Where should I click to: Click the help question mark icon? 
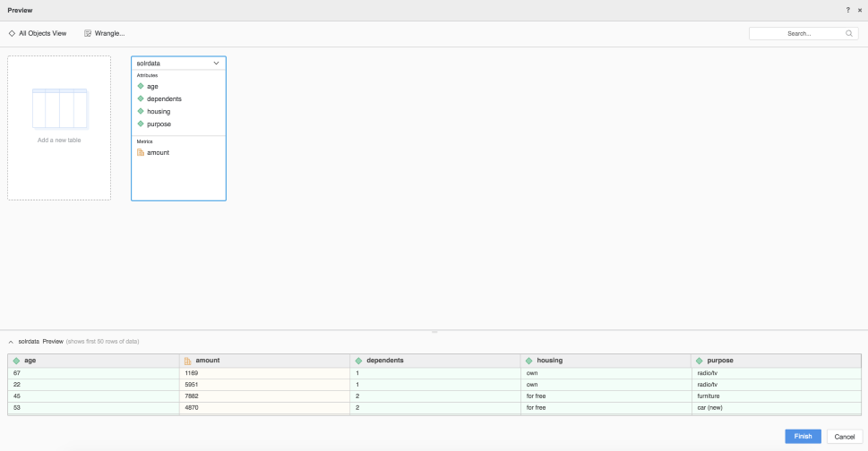tap(847, 10)
